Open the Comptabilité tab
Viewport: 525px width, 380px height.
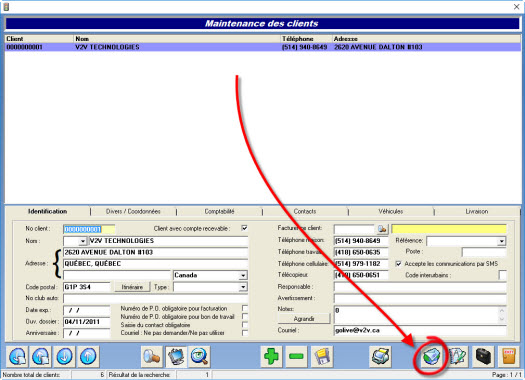tap(219, 211)
